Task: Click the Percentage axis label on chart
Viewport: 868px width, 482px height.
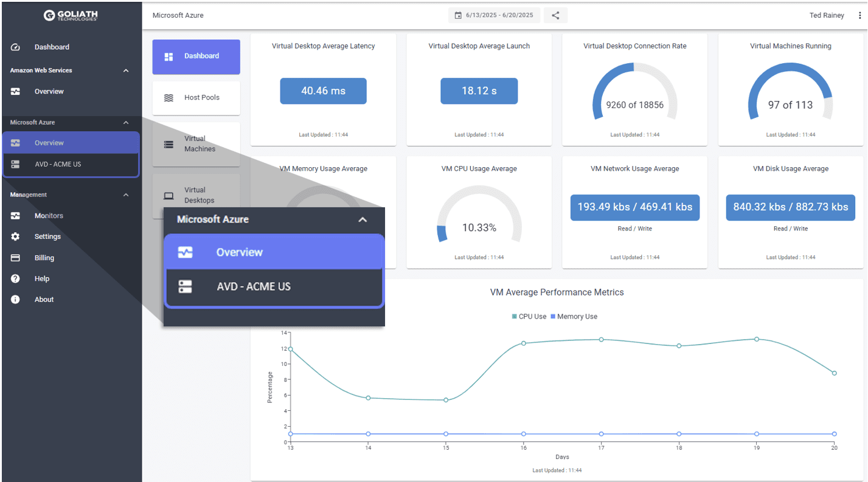Action: [270, 387]
